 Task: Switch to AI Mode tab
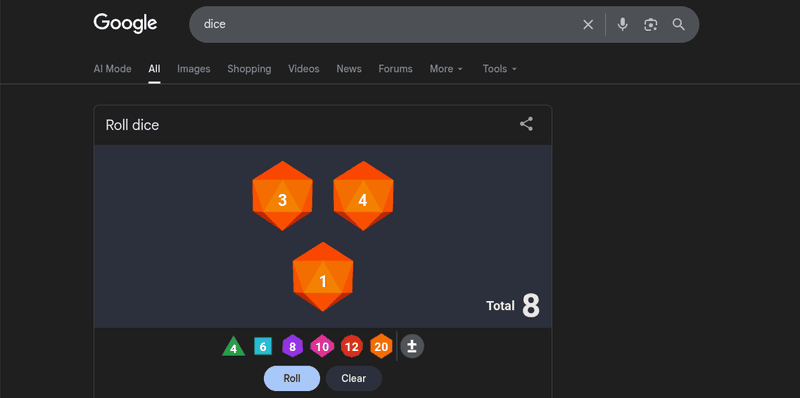[x=112, y=69]
